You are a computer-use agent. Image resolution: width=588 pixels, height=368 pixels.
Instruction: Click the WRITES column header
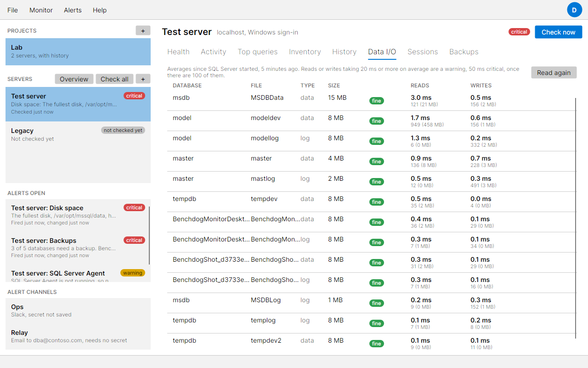(x=481, y=86)
